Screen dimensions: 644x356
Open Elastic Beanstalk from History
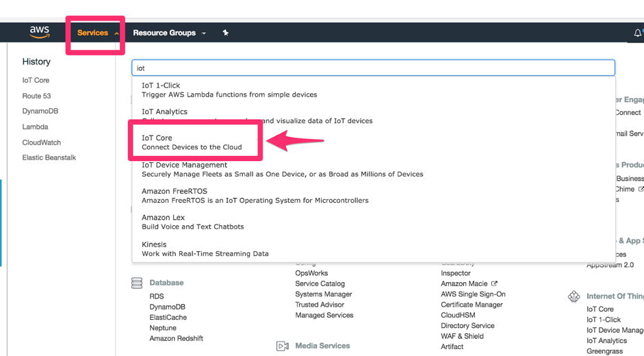[49, 157]
